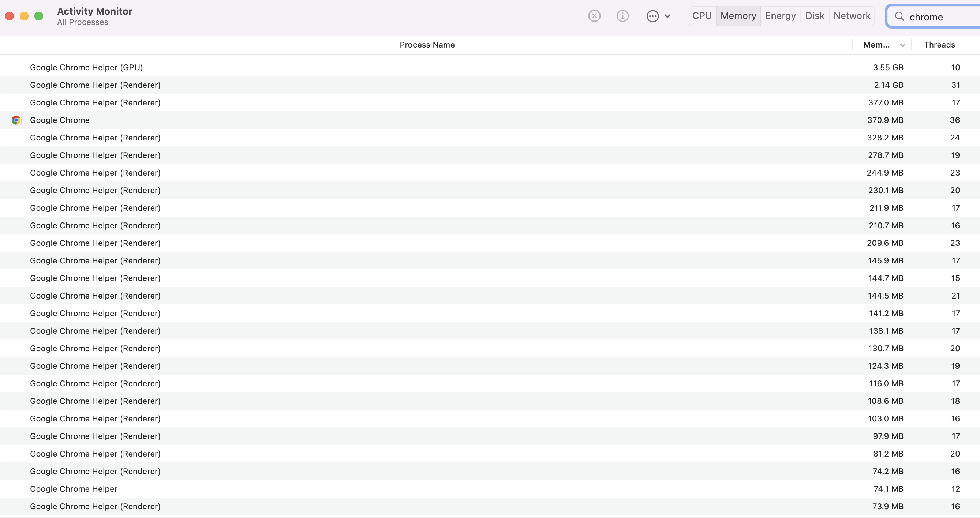This screenshot has width=980, height=518.
Task: Open the process info inspector icon
Action: tap(622, 16)
